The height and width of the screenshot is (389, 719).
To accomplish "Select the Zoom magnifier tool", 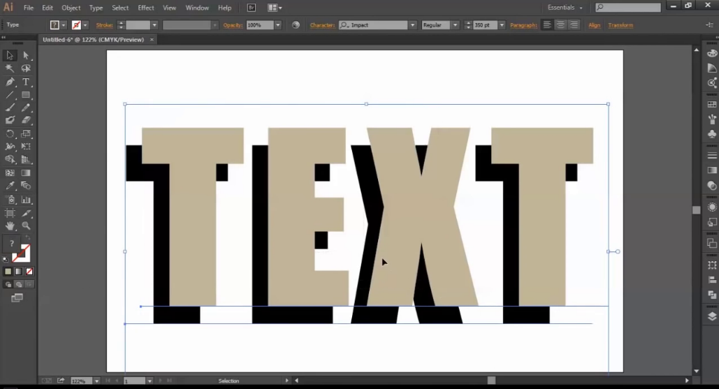I will (x=26, y=226).
